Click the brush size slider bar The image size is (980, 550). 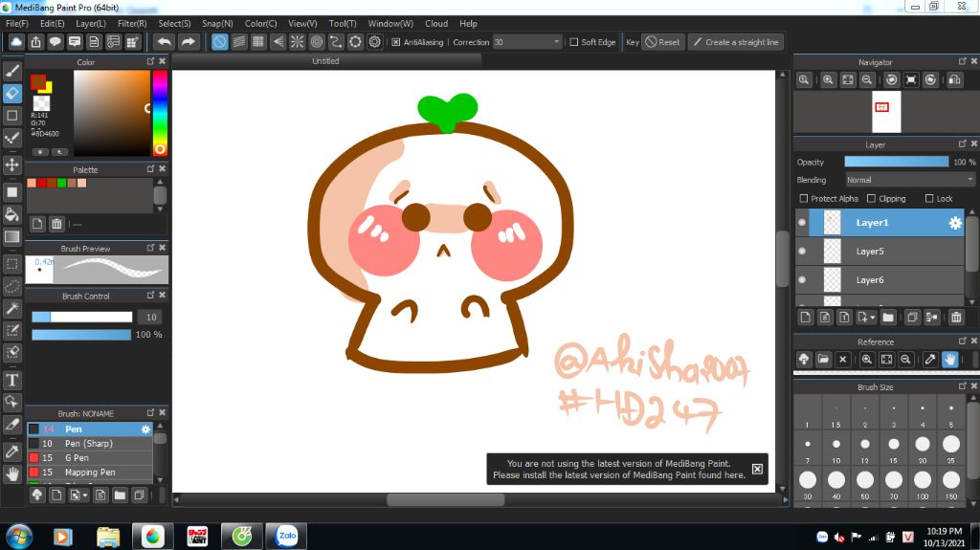coord(82,317)
